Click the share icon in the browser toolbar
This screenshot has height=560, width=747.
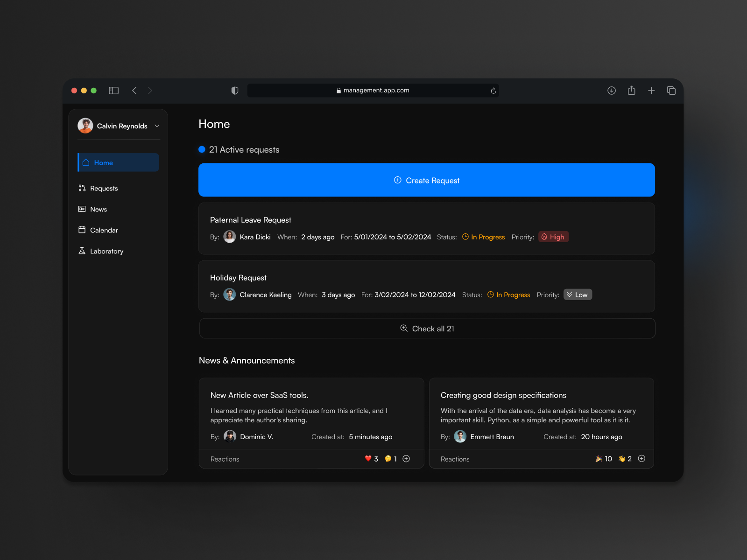pos(632,90)
